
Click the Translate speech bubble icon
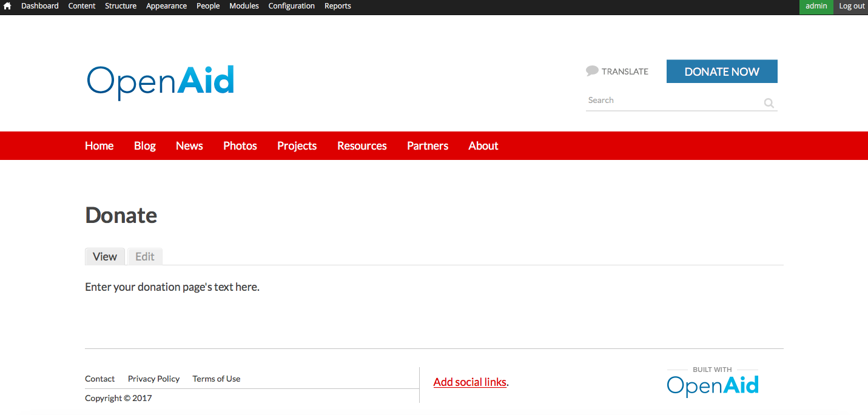[x=592, y=71]
